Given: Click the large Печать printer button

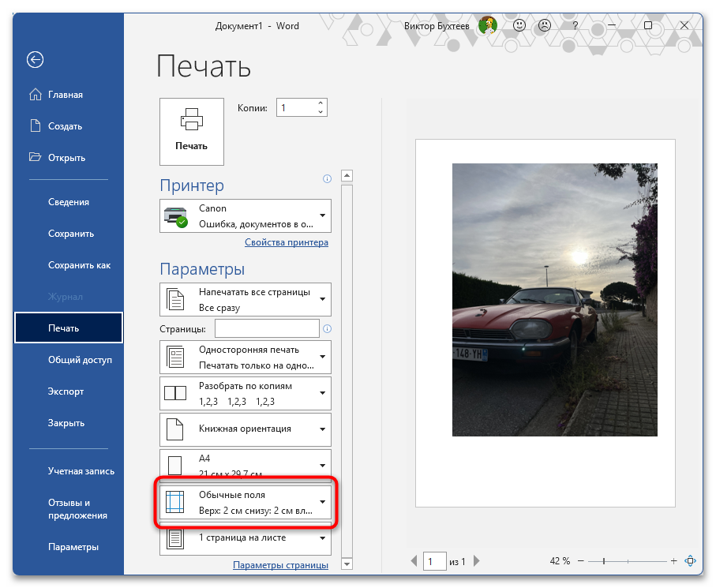Looking at the screenshot, I should (191, 131).
